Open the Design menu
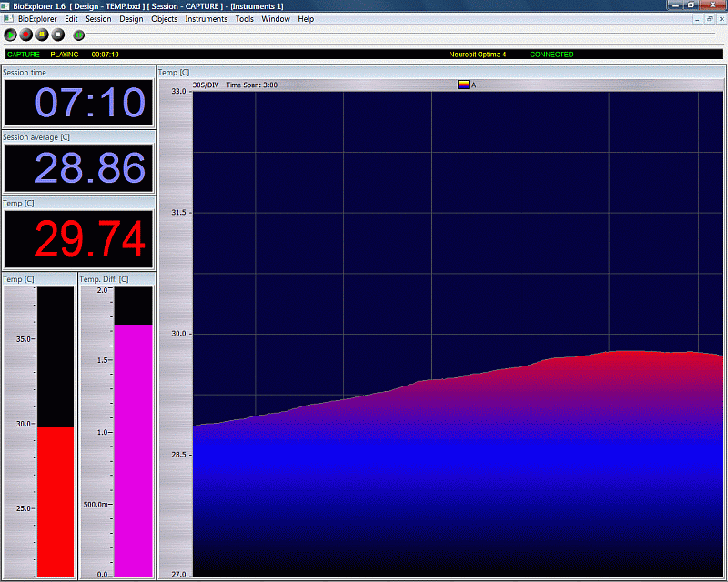 (x=131, y=19)
